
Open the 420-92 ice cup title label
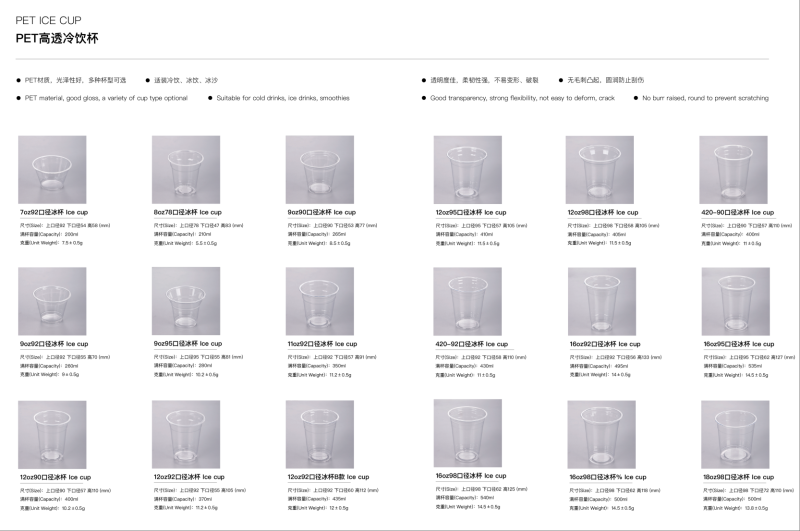(471, 344)
